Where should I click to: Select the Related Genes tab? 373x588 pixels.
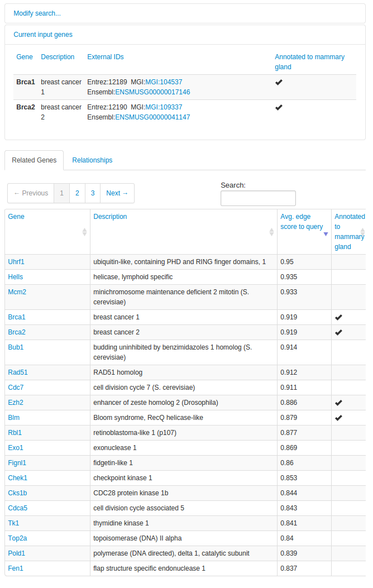pos(34,160)
